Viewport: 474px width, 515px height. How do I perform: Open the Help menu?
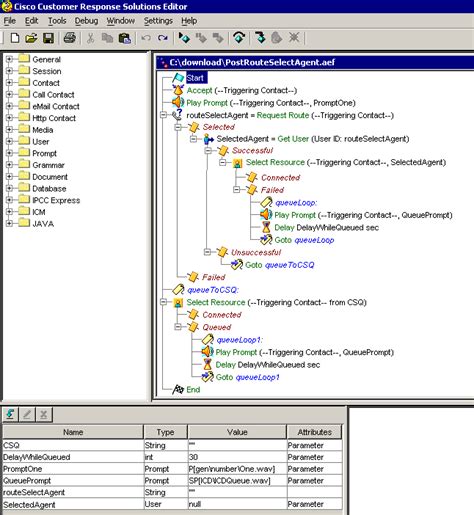189,21
